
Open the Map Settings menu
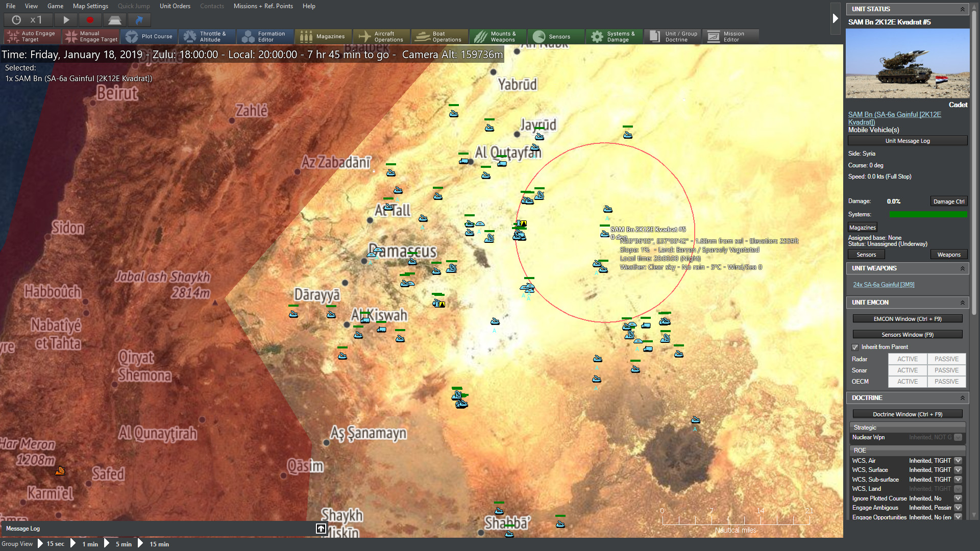(90, 6)
